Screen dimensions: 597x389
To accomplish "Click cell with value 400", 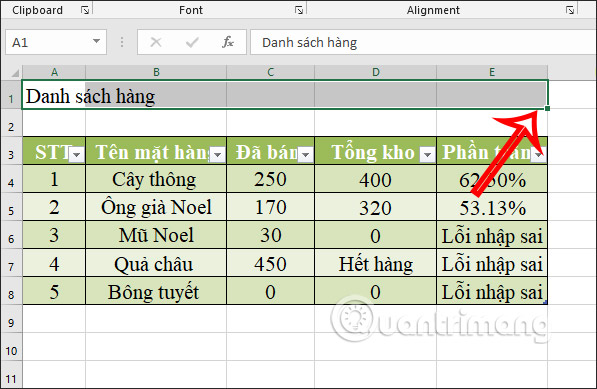I will pyautogui.click(x=375, y=179).
